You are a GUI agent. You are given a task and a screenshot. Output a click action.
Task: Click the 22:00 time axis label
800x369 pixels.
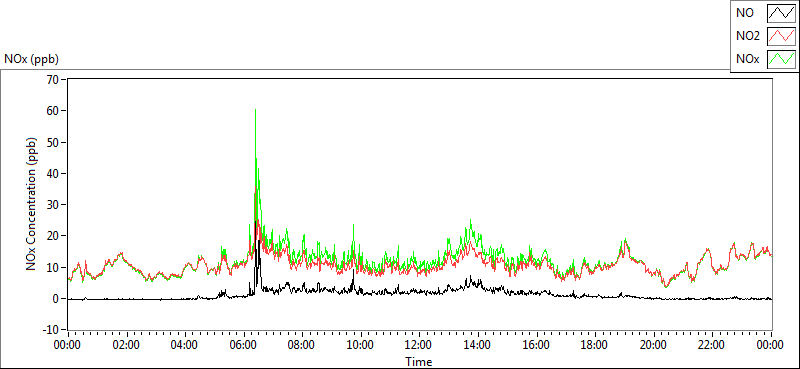point(713,345)
